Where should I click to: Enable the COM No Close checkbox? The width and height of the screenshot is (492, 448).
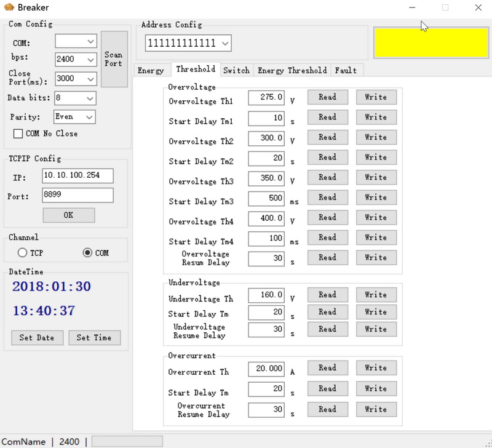[x=18, y=134]
